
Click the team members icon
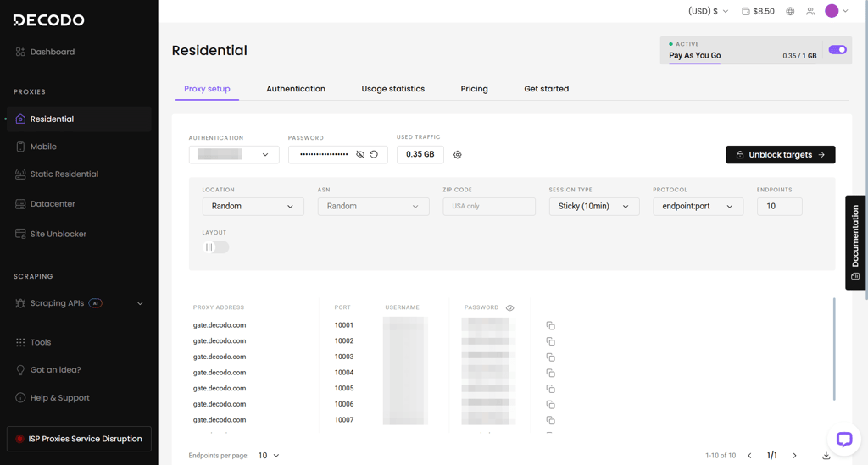click(x=810, y=11)
